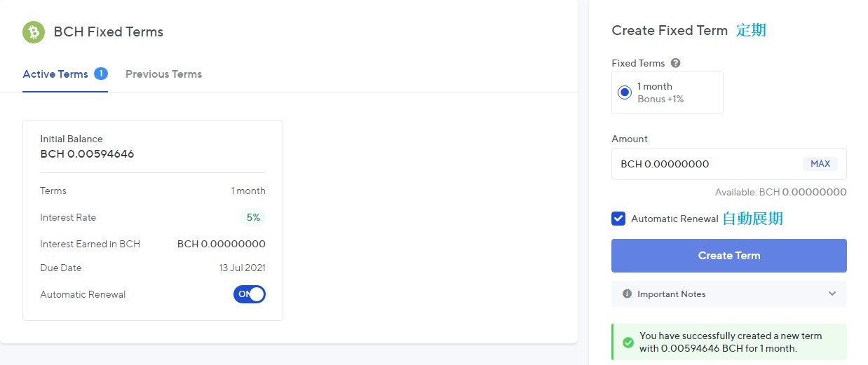Turn off the Automatic Renewal switch
The width and height of the screenshot is (868, 365).
250,294
